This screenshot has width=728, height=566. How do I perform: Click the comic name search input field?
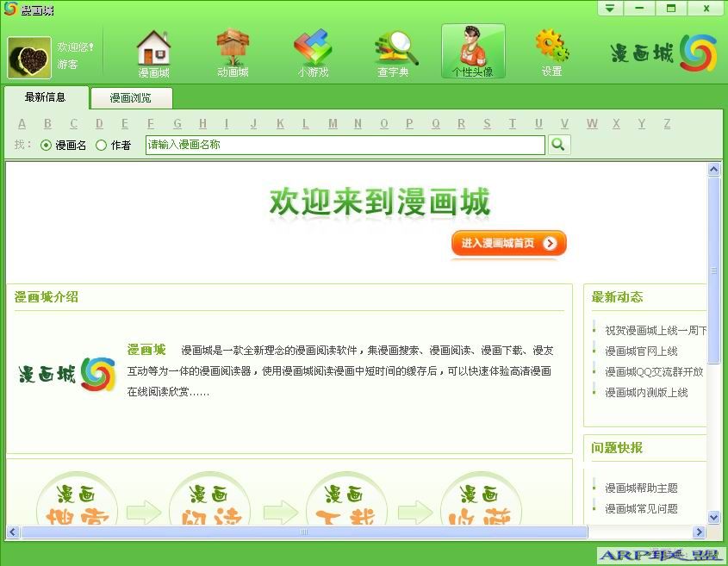[x=345, y=145]
